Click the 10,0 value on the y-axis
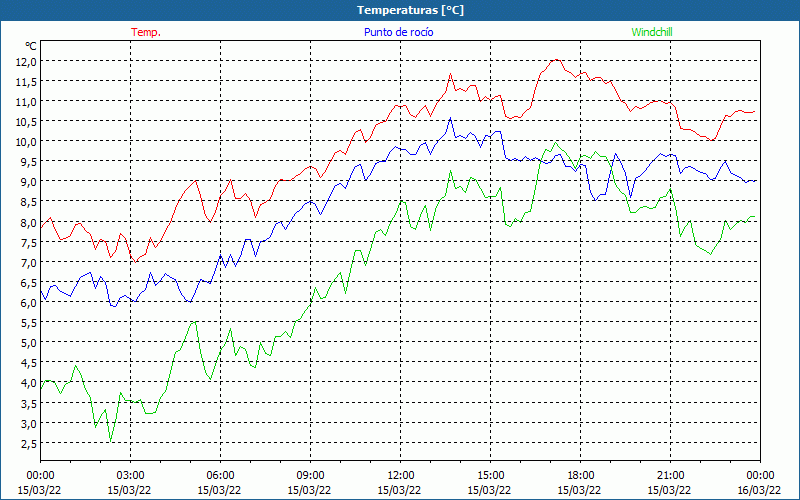Viewport: 800px width, 500px height. click(x=27, y=141)
